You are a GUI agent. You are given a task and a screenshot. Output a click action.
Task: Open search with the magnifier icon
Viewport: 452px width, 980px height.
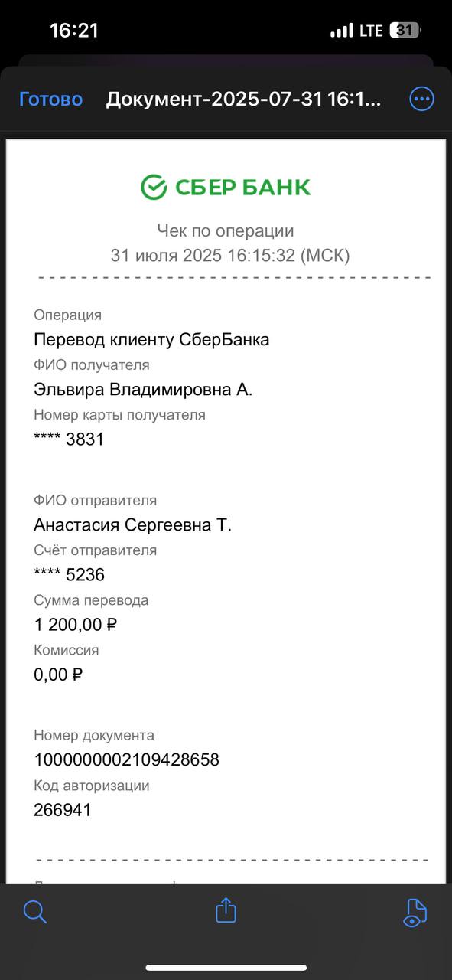tap(35, 911)
